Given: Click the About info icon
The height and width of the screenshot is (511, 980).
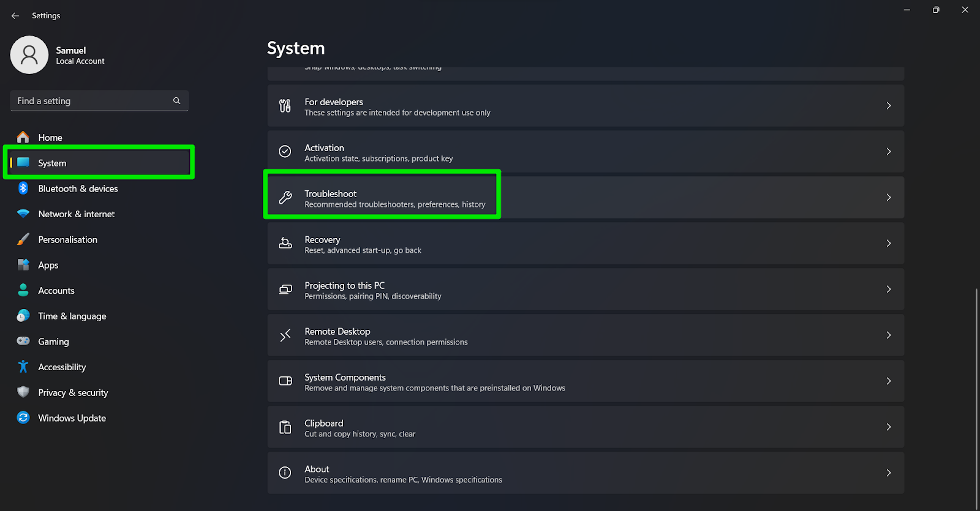Looking at the screenshot, I should [285, 472].
